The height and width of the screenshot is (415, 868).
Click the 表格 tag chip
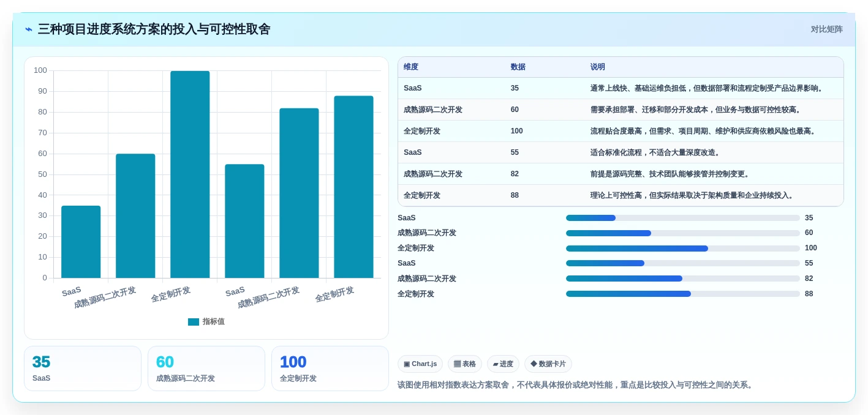point(465,364)
